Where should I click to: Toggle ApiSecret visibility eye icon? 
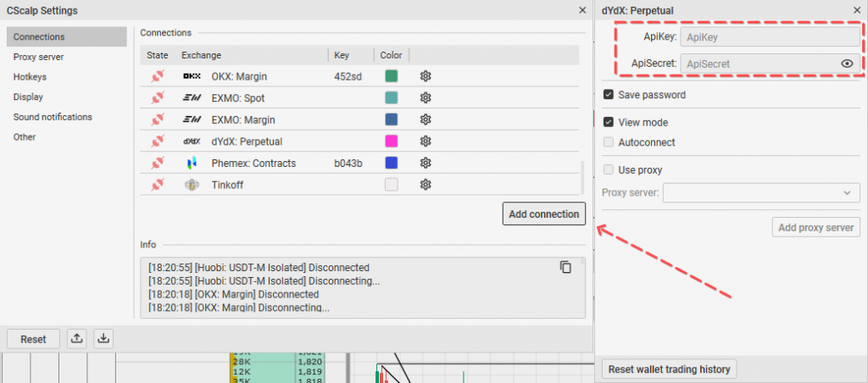pyautogui.click(x=847, y=64)
